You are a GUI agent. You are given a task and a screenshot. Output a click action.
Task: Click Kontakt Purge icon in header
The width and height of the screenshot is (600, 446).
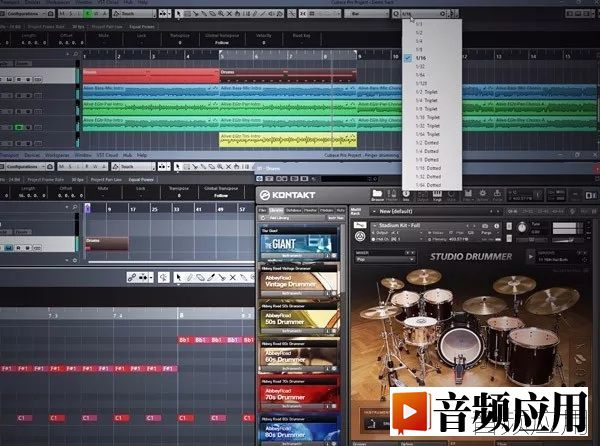coord(497,195)
